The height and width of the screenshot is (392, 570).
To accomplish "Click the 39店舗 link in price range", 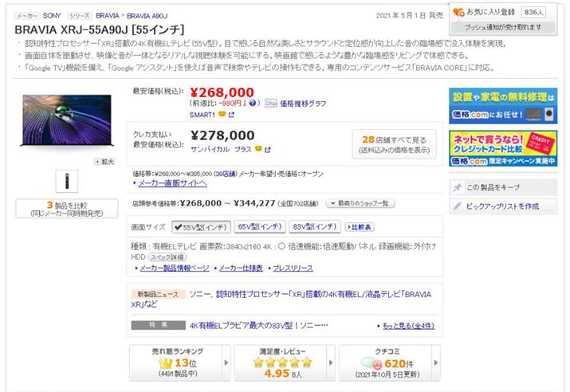I will coord(225,174).
